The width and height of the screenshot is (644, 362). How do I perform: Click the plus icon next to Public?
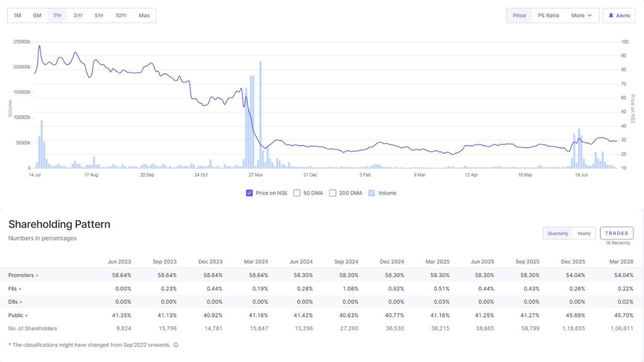[x=27, y=316]
